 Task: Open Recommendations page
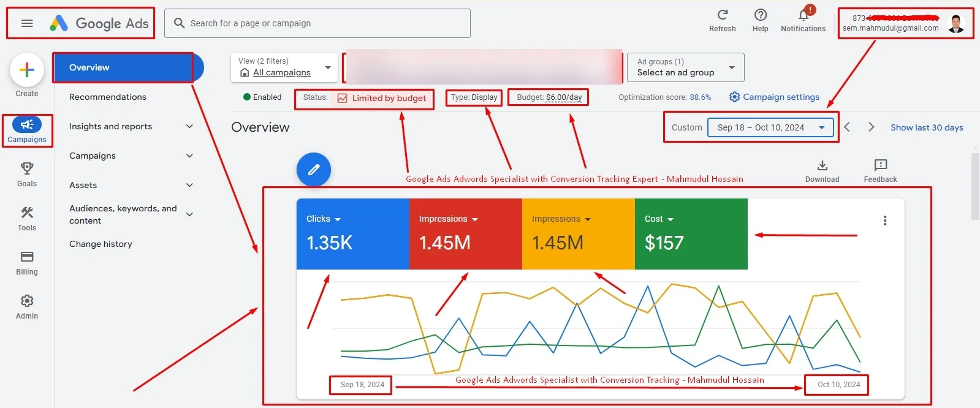pos(108,97)
